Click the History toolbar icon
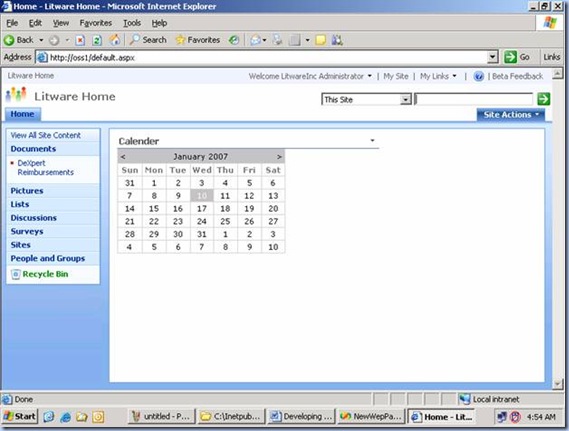 (x=234, y=40)
